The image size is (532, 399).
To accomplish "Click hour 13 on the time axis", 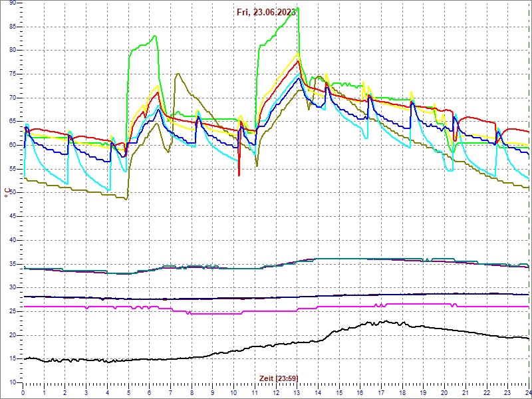I will click(297, 392).
